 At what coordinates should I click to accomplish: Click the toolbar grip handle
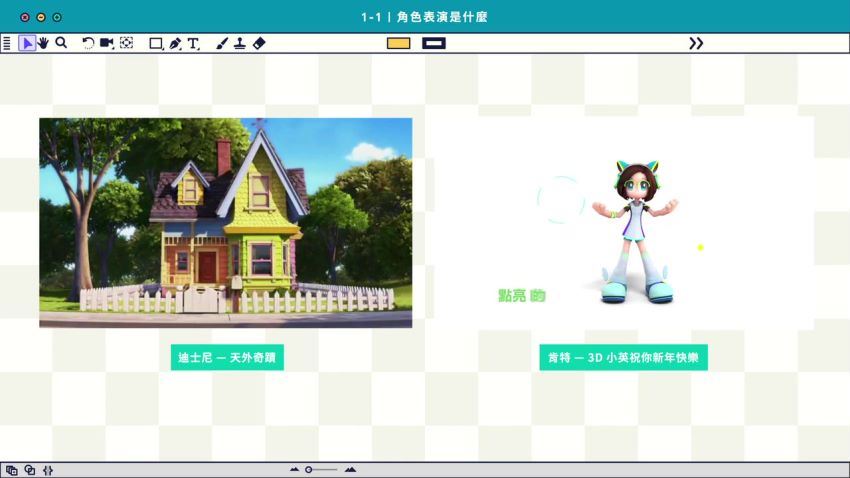(7, 43)
